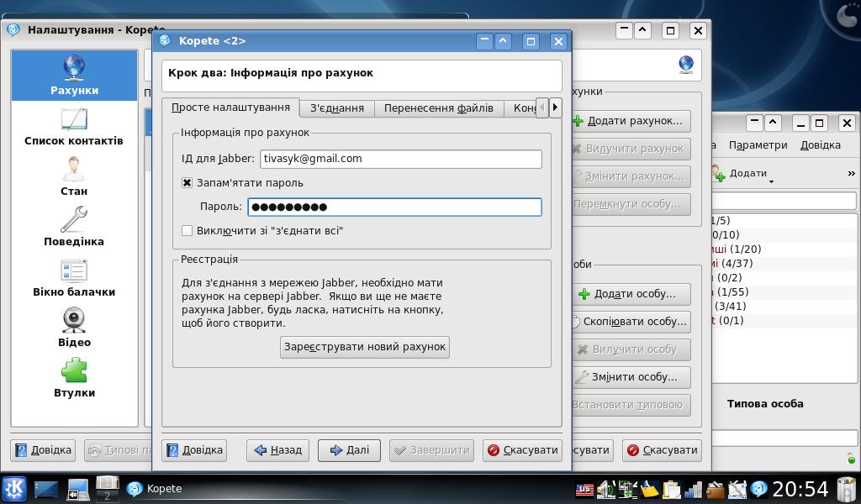Screen dimensions: 861x504
Task: Click Змінити рахунок in settings window
Action: [631, 176]
